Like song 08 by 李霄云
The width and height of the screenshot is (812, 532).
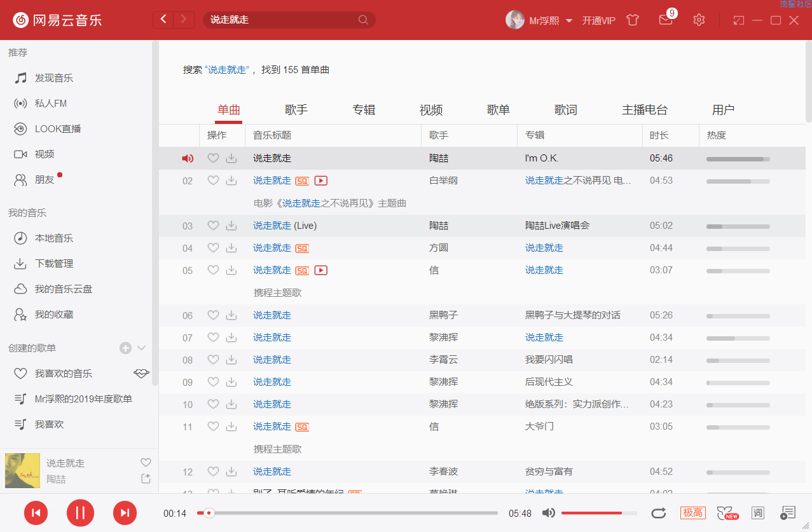click(213, 360)
